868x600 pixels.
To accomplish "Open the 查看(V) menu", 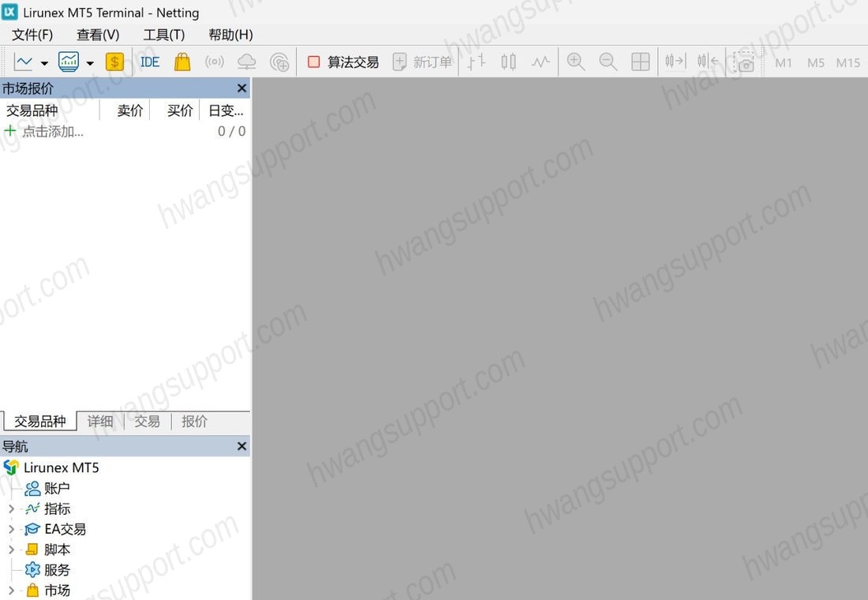I will (x=98, y=35).
